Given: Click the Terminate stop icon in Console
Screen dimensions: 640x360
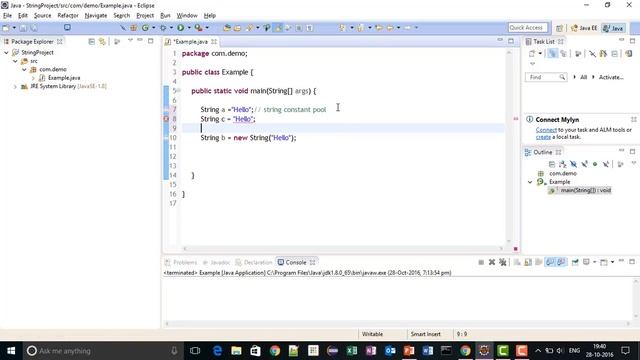Looking at the screenshot, I should pos(481,262).
